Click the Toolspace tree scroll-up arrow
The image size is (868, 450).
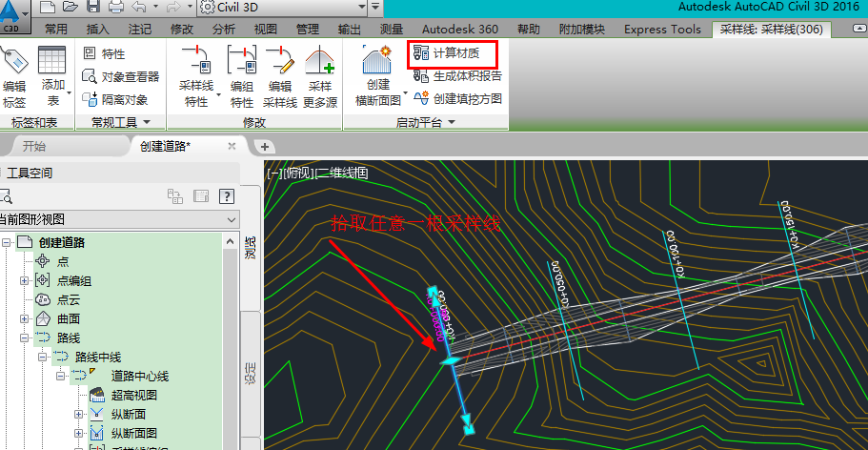pos(230,241)
